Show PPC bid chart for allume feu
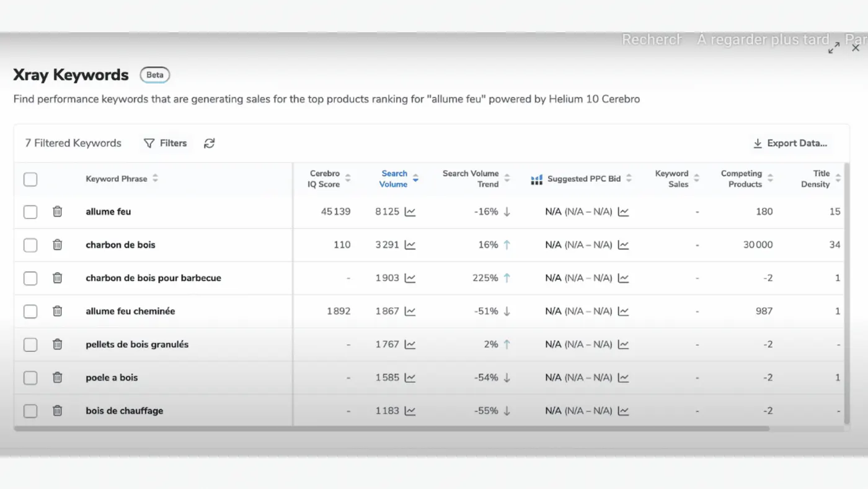Viewport: 868px width, 489px height. pyautogui.click(x=623, y=212)
